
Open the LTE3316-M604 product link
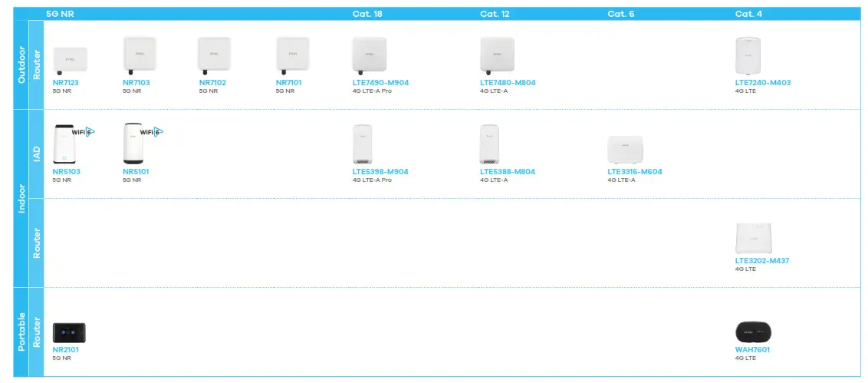[635, 172]
